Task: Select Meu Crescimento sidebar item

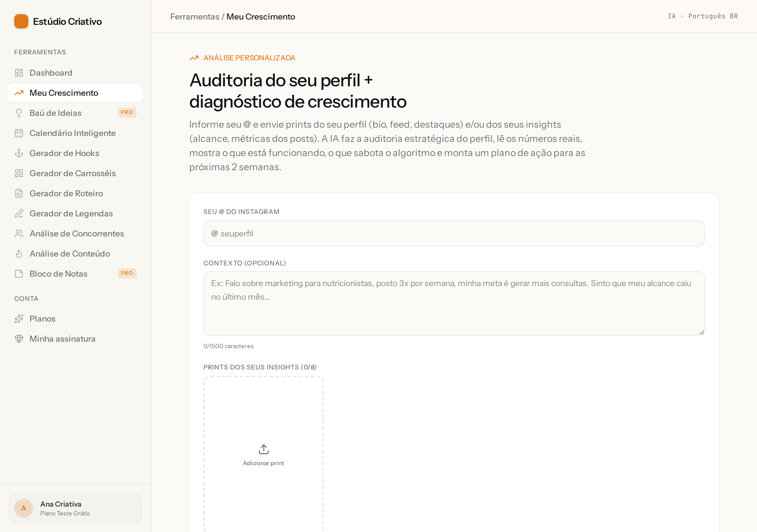Action: (x=75, y=93)
